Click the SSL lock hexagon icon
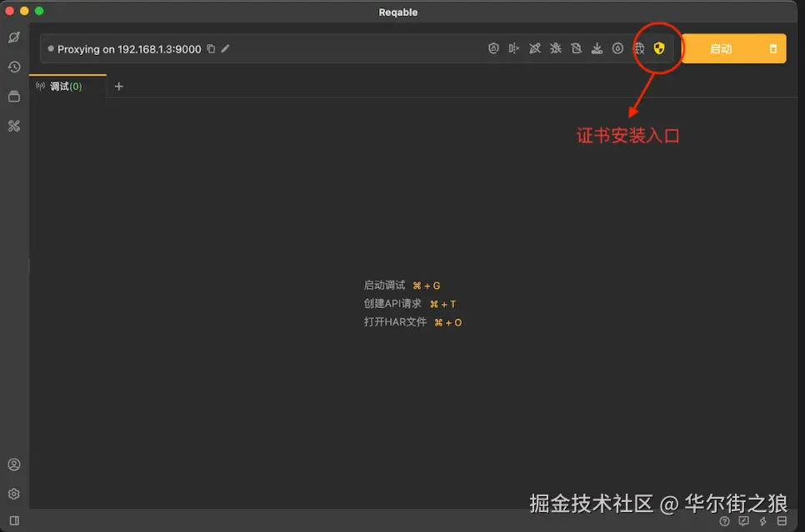The height and width of the screenshot is (532, 805). click(493, 48)
